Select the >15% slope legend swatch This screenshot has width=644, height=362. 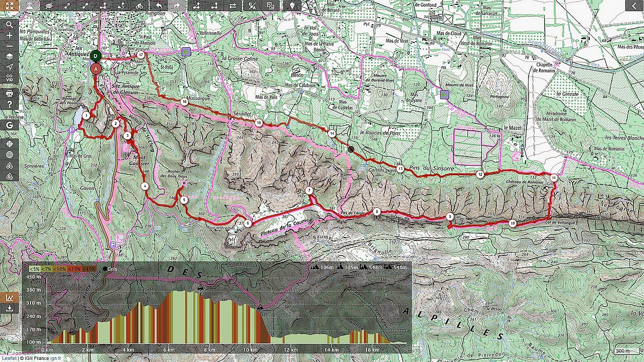tap(88, 269)
